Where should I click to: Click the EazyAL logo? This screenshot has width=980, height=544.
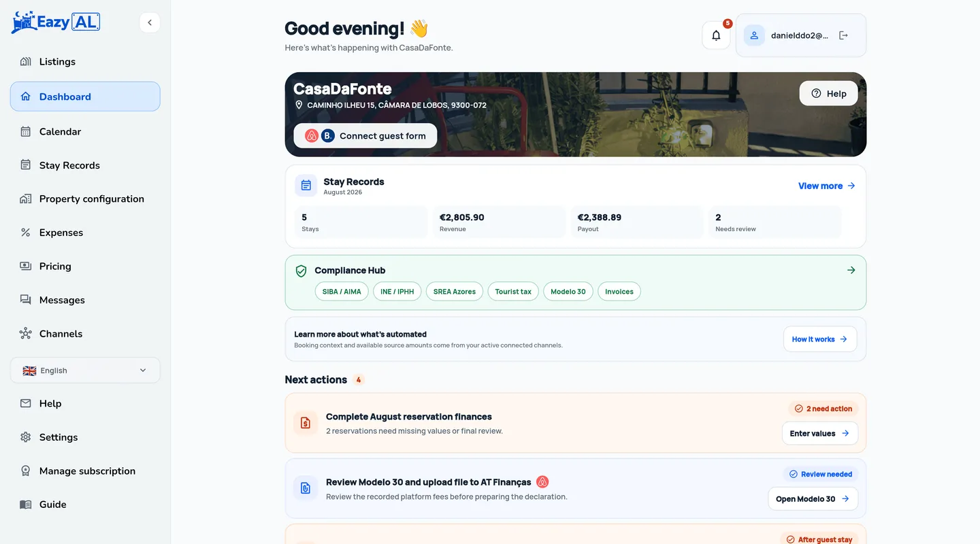56,22
